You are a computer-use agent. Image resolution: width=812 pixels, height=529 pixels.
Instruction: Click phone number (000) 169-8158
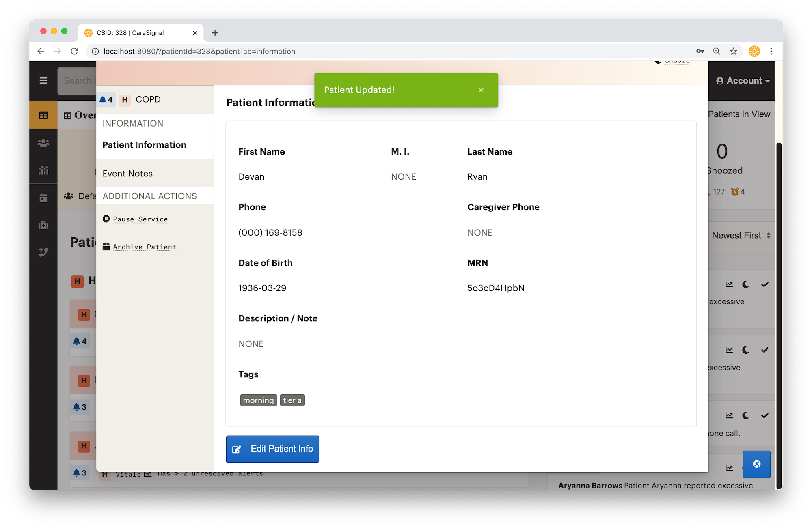coord(270,232)
